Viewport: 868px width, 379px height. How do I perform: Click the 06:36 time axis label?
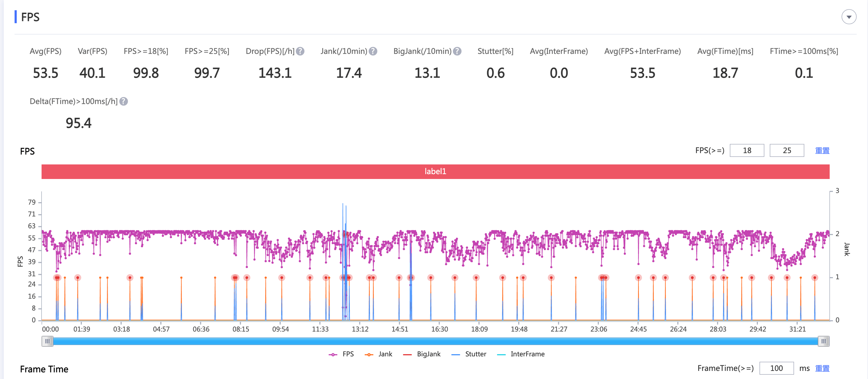pos(201,329)
